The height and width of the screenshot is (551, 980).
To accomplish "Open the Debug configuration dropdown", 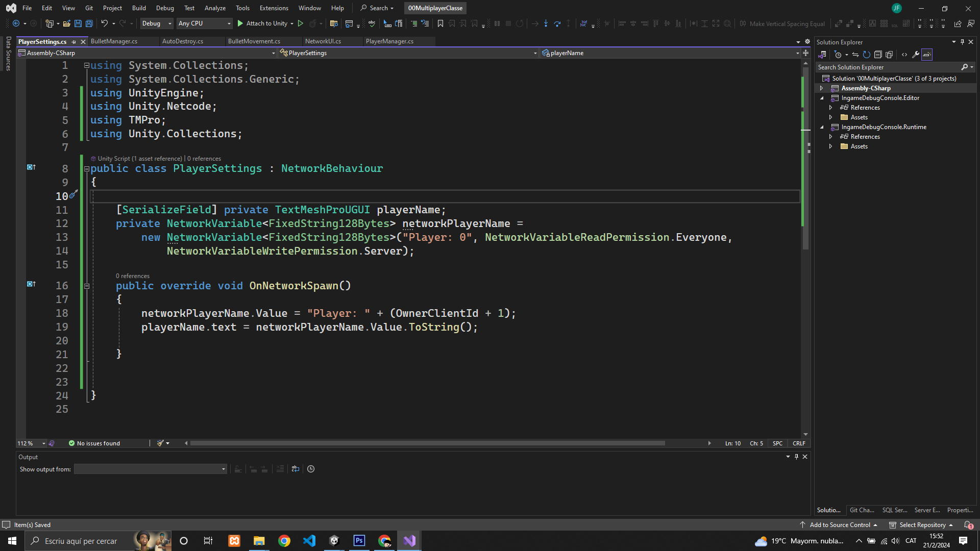I will (157, 23).
